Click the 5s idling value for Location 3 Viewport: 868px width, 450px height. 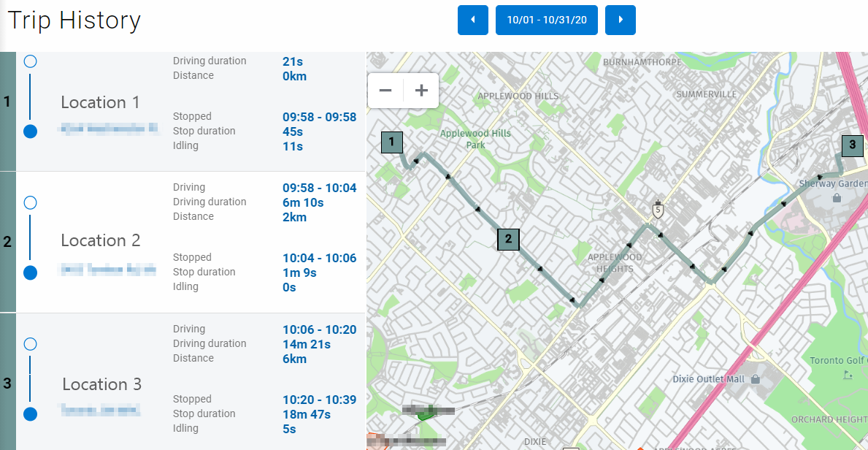click(290, 429)
